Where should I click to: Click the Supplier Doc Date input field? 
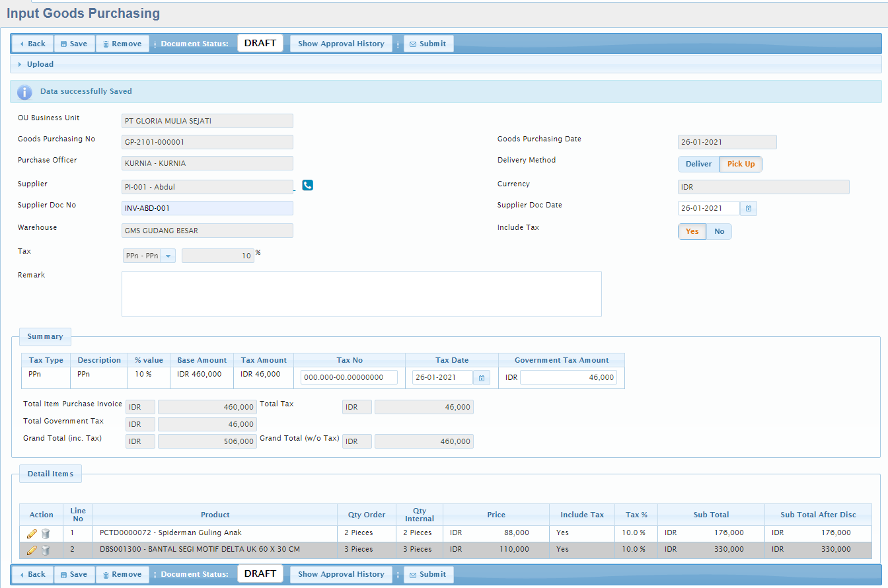coord(709,208)
